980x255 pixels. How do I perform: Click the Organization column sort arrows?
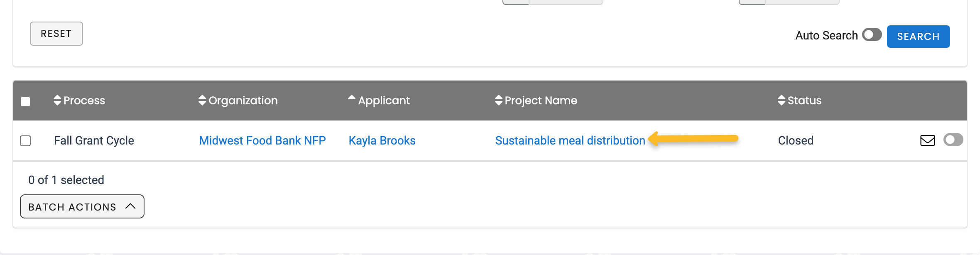202,101
